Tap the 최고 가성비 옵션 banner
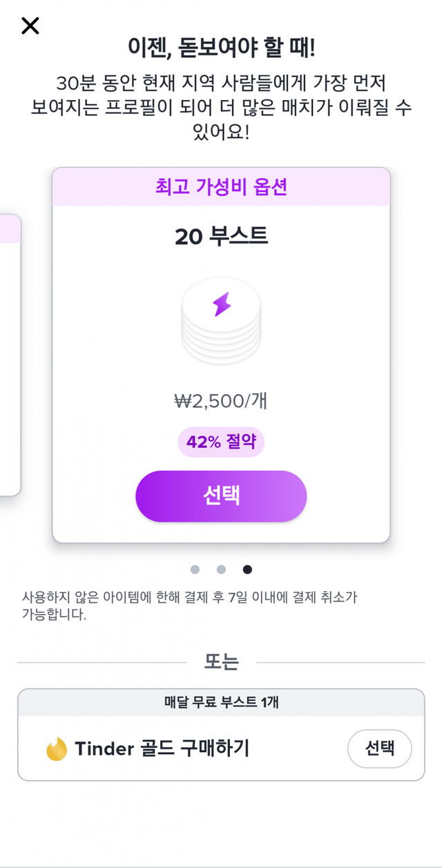The image size is (442, 868). tap(221, 186)
